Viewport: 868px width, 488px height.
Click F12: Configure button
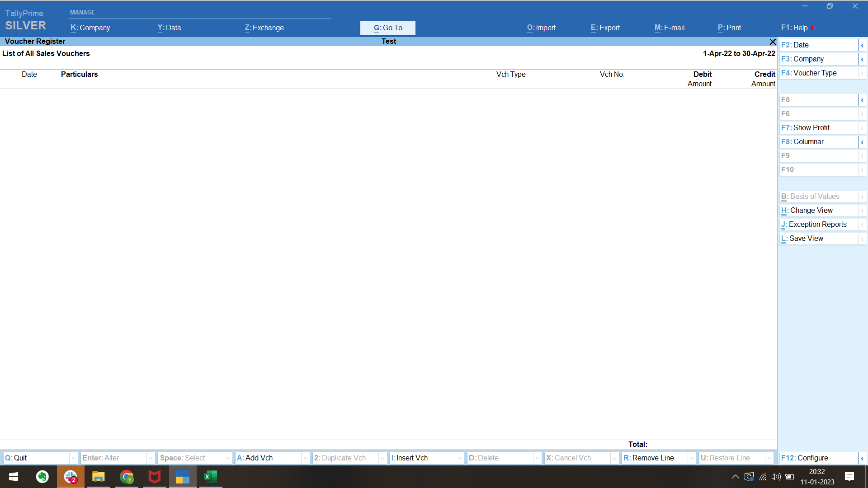[x=818, y=458]
